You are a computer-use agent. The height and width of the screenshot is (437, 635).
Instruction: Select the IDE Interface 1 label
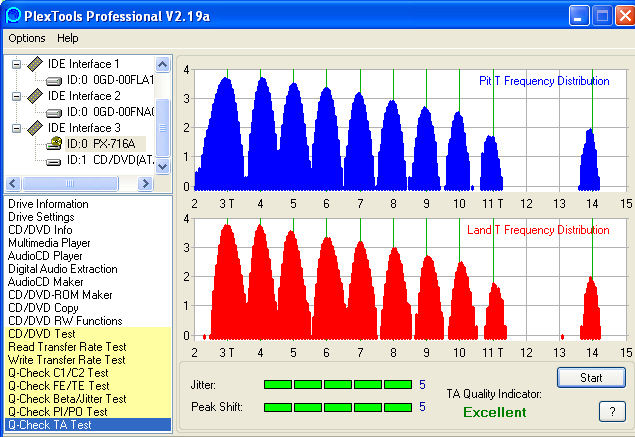coord(83,64)
